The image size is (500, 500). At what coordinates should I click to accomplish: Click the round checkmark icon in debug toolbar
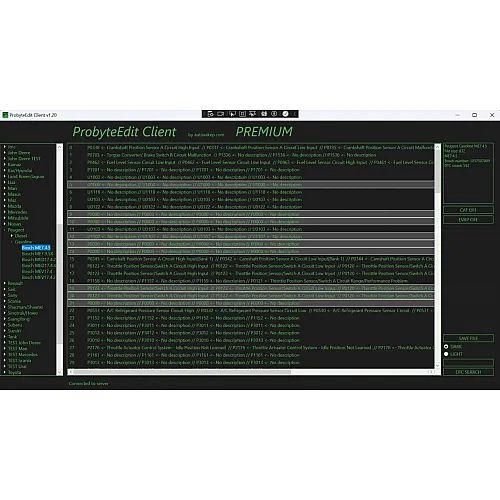(285, 114)
